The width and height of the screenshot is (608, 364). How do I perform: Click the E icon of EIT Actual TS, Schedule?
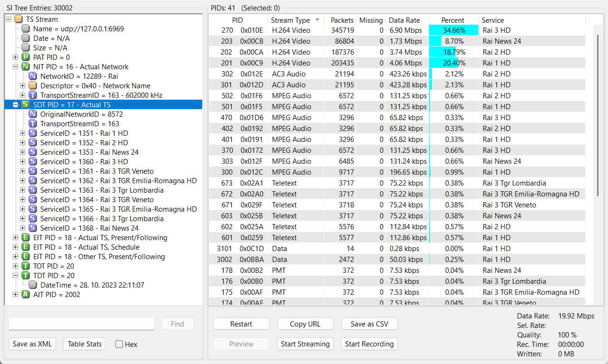tap(26, 247)
